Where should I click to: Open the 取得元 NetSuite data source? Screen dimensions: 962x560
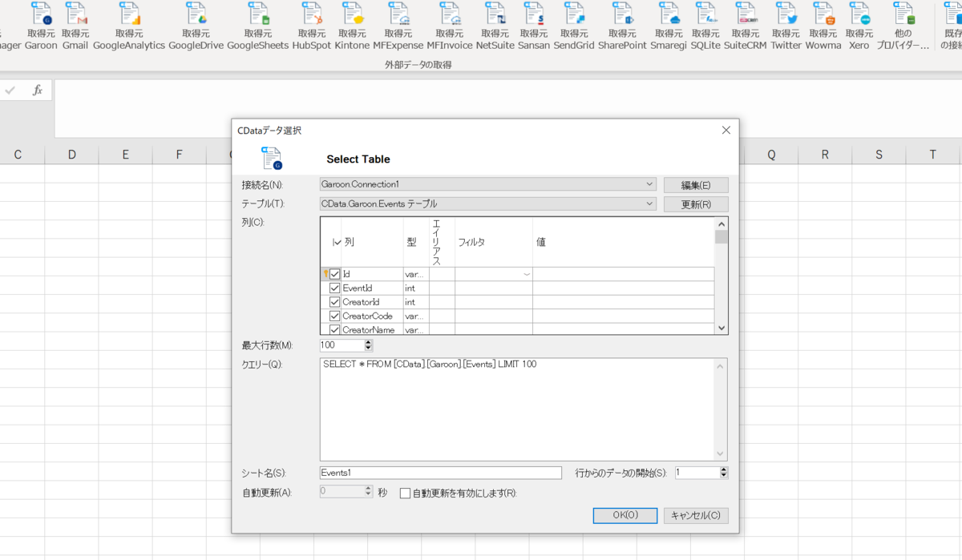tap(495, 26)
